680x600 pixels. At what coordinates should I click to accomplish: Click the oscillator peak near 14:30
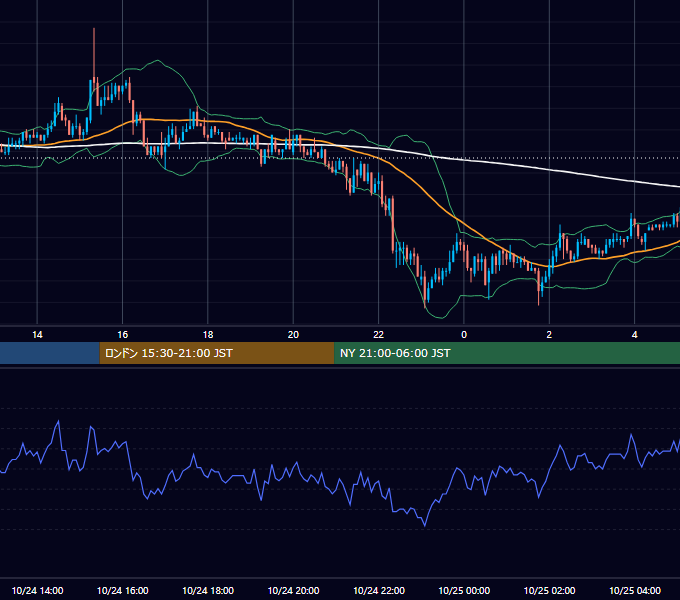(58, 421)
